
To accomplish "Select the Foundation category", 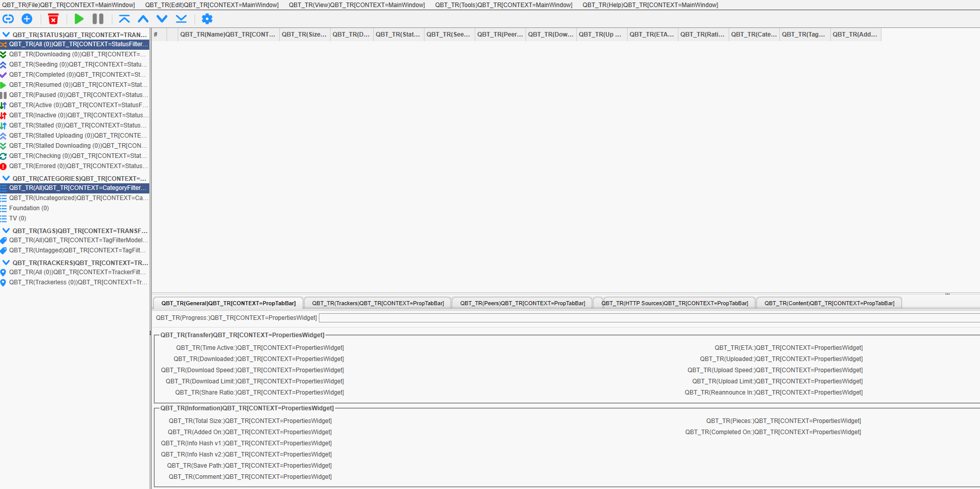I will coord(28,208).
